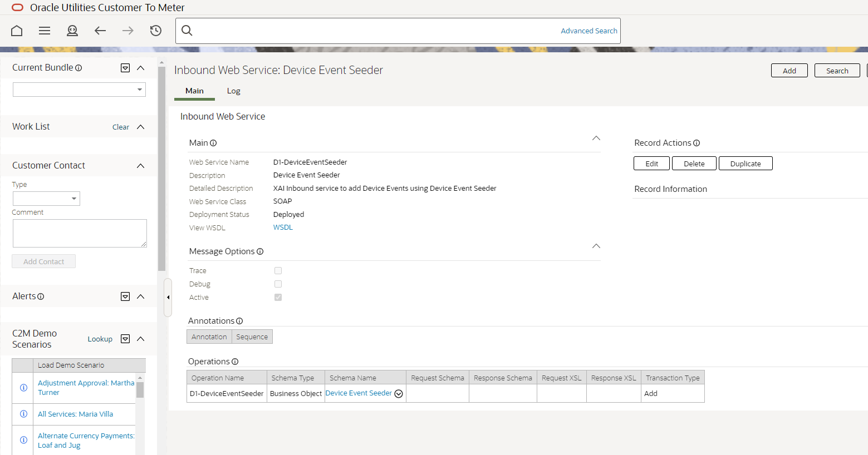The image size is (868, 455).
Task: Click Record Actions info icon
Action: pyautogui.click(x=697, y=143)
